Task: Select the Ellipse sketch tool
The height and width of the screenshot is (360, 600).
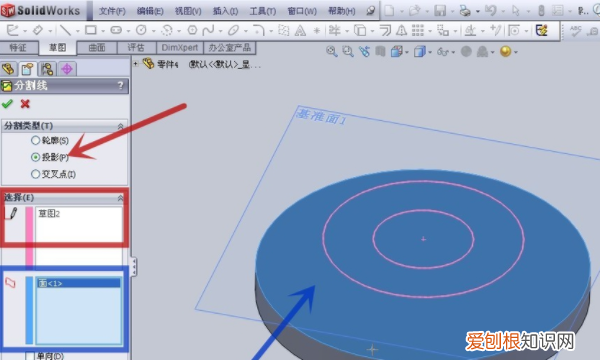Action: 233,30
